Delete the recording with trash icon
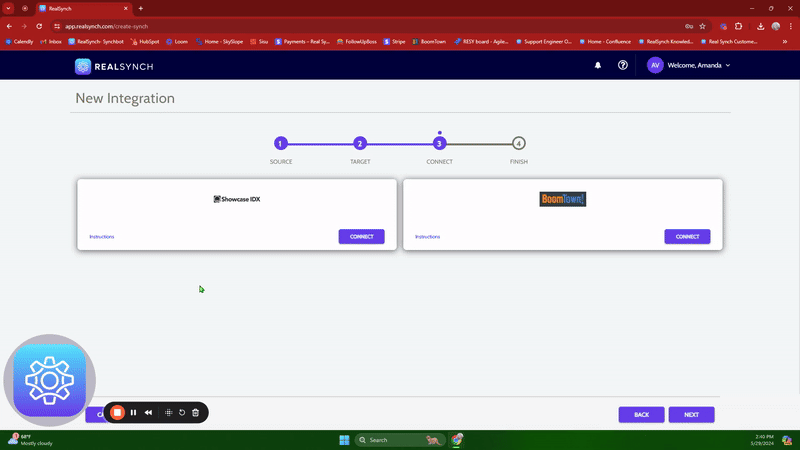Viewport: 800px width, 450px height. (x=195, y=412)
